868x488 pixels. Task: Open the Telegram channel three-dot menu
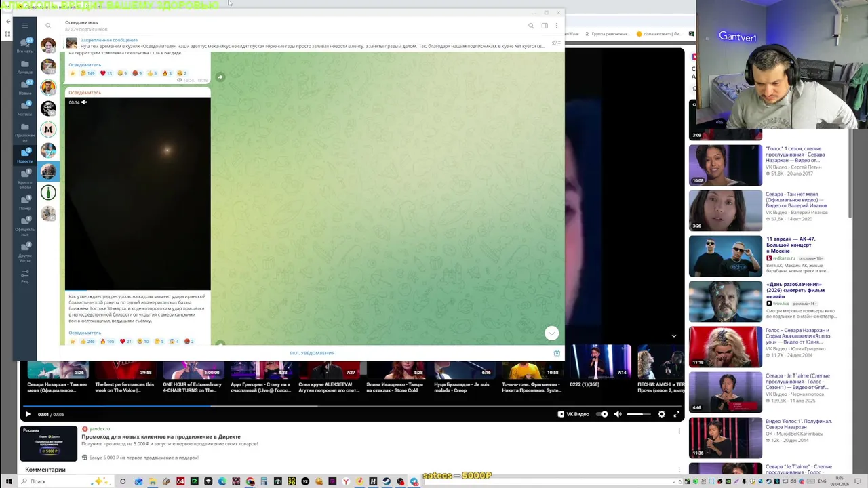click(556, 26)
